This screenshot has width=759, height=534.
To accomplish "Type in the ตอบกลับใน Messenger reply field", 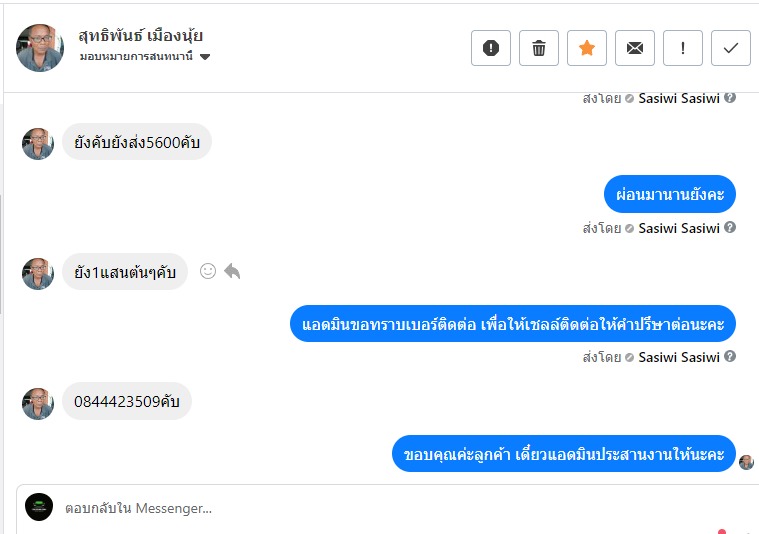I will (x=380, y=508).
